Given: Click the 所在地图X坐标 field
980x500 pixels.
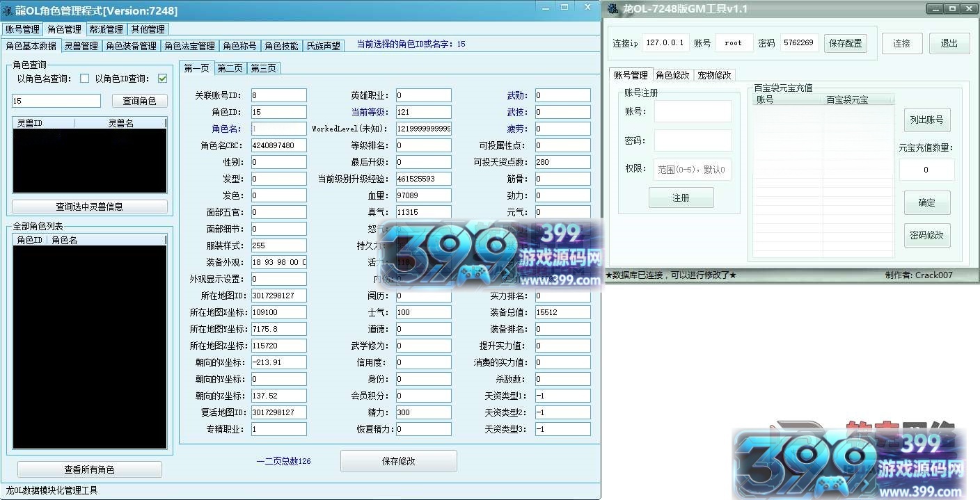Looking at the screenshot, I should pos(278,312).
